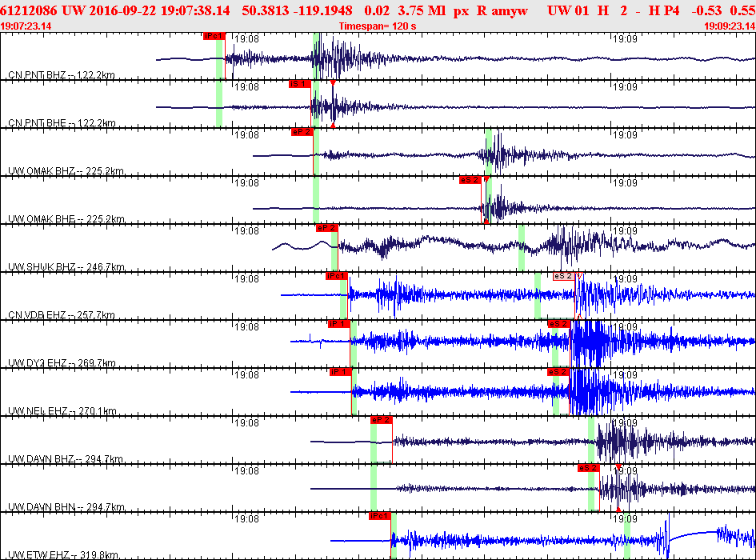The image size is (756, 560).
Task: Click the CN.VDB EHZ -- 257.7km channel label
Action: (x=62, y=315)
